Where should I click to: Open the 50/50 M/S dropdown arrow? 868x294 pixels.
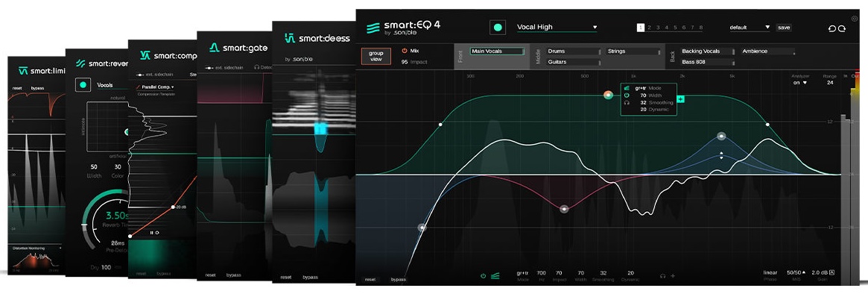coord(804,272)
